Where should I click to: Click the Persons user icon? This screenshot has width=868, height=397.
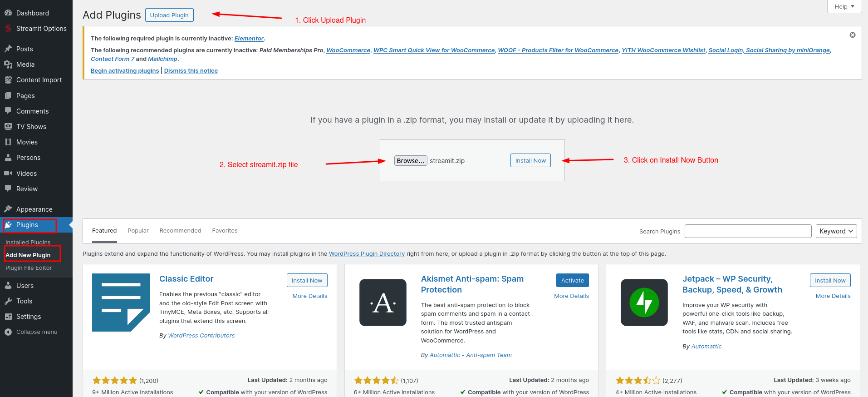8,158
